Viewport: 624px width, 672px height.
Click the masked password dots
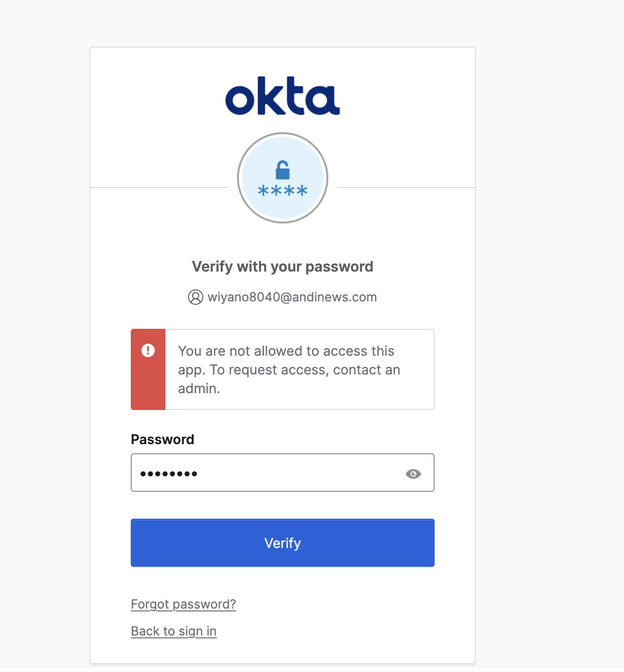169,474
